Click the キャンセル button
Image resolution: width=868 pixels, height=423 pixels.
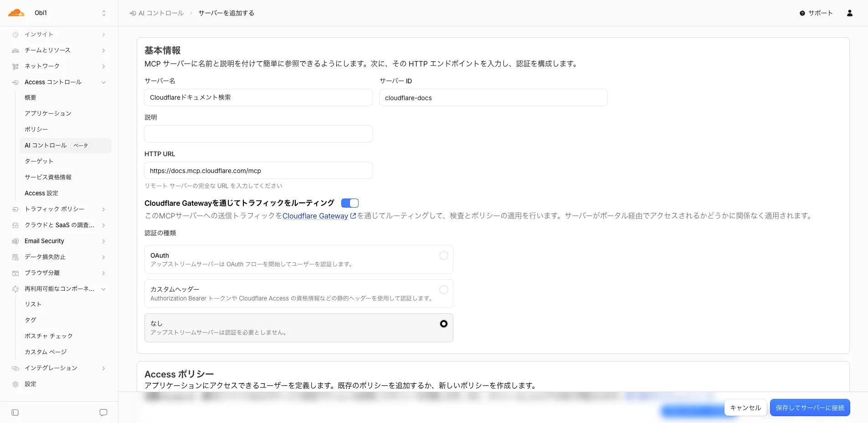pos(745,408)
